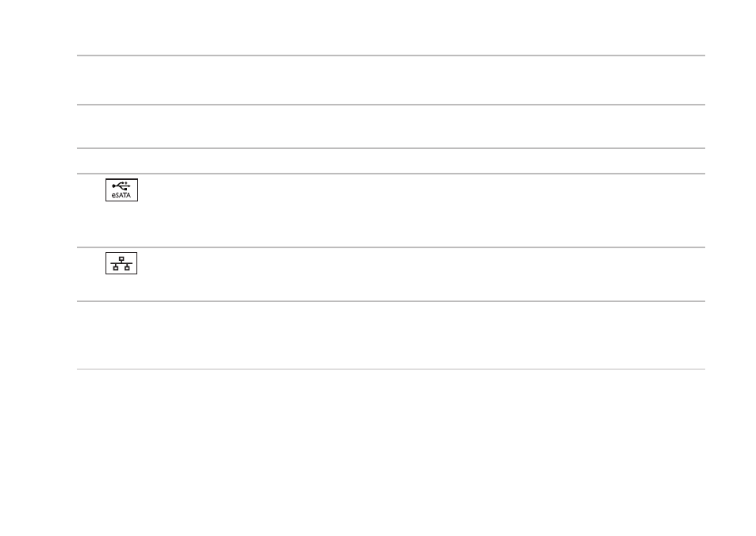756x536 pixels.
Task: Select the network connector icon
Action: [121, 263]
